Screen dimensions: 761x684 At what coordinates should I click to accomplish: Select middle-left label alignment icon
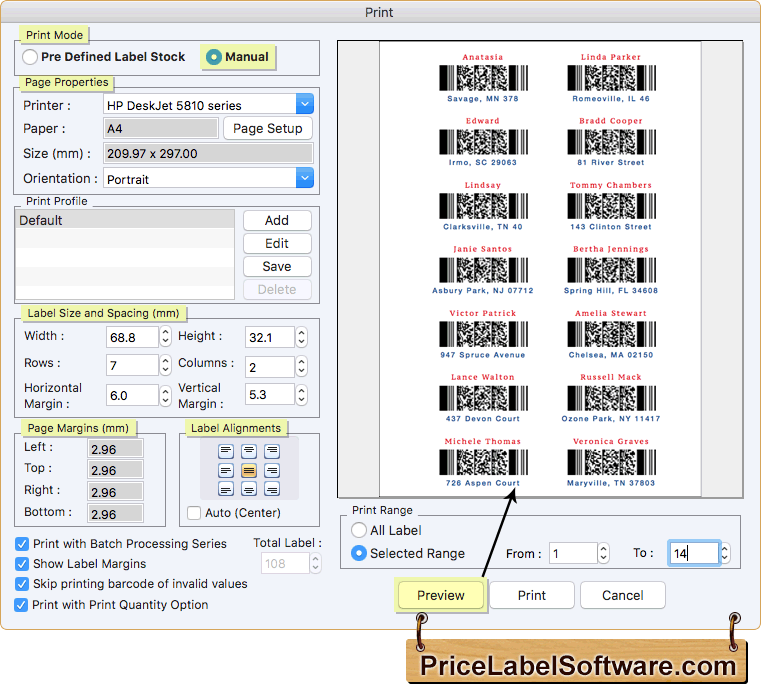click(x=226, y=470)
